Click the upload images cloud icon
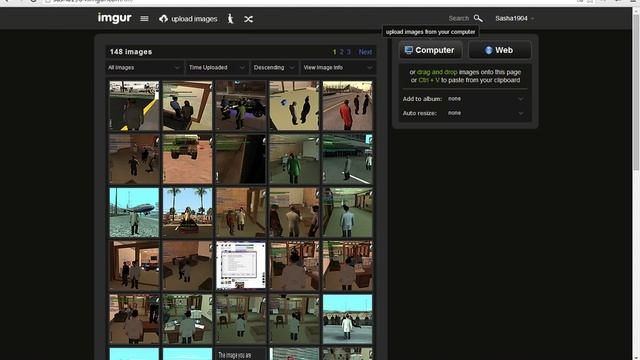 [x=163, y=19]
